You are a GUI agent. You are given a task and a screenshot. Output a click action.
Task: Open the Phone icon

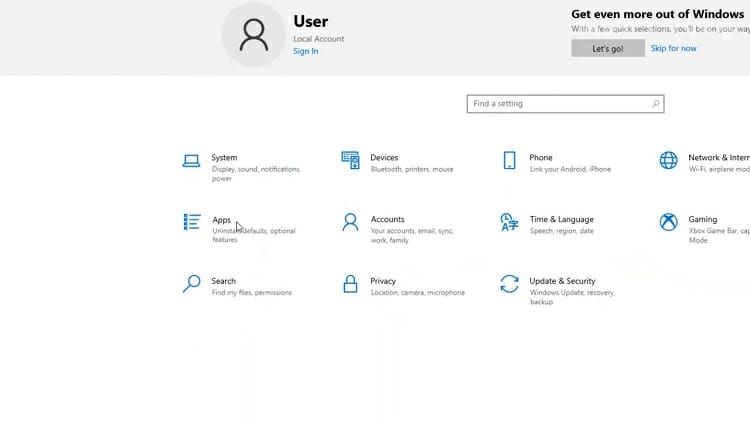pos(509,160)
